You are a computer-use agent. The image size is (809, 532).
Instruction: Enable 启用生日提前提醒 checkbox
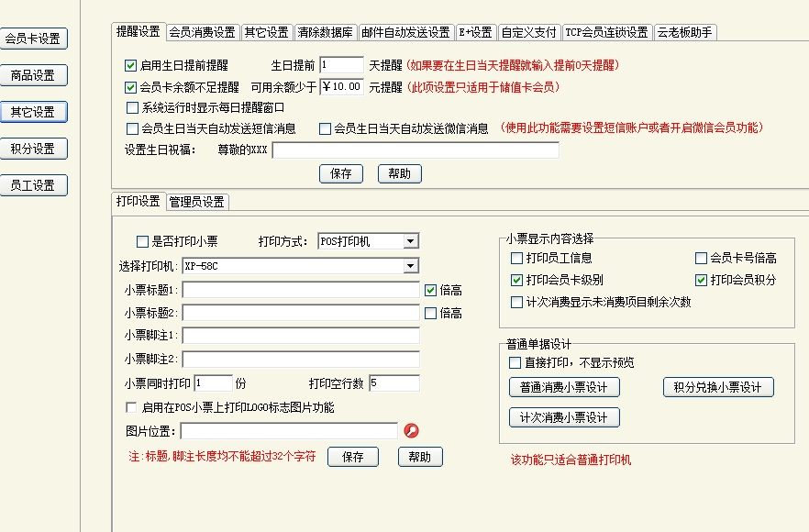131,66
